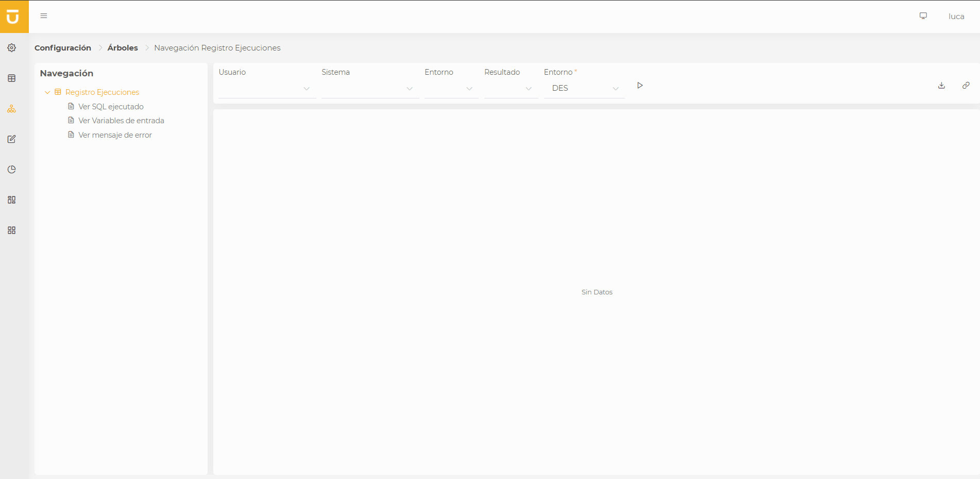Select the orange trees icon in sidebar

pyautogui.click(x=12, y=109)
